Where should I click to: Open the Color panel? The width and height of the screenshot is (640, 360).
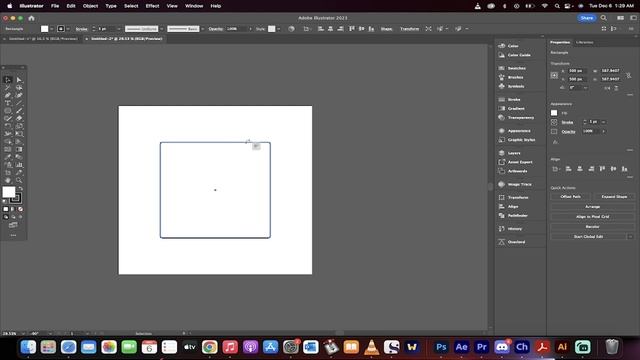click(513, 46)
